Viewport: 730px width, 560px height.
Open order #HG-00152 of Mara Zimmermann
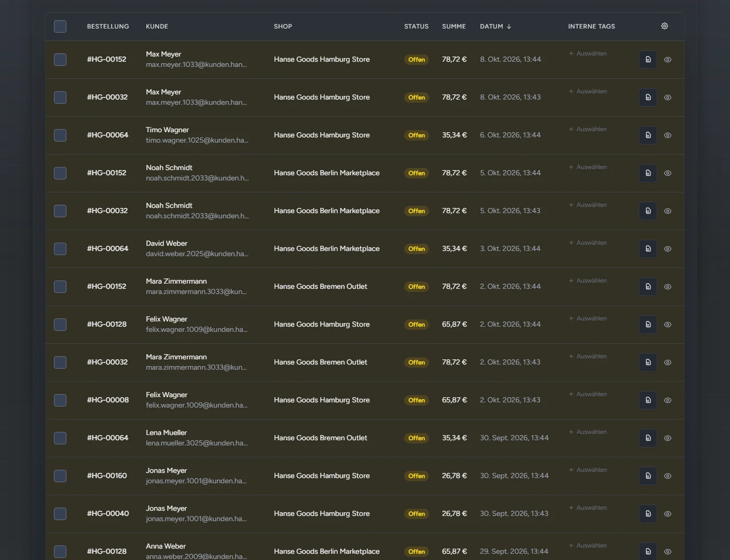coord(106,287)
